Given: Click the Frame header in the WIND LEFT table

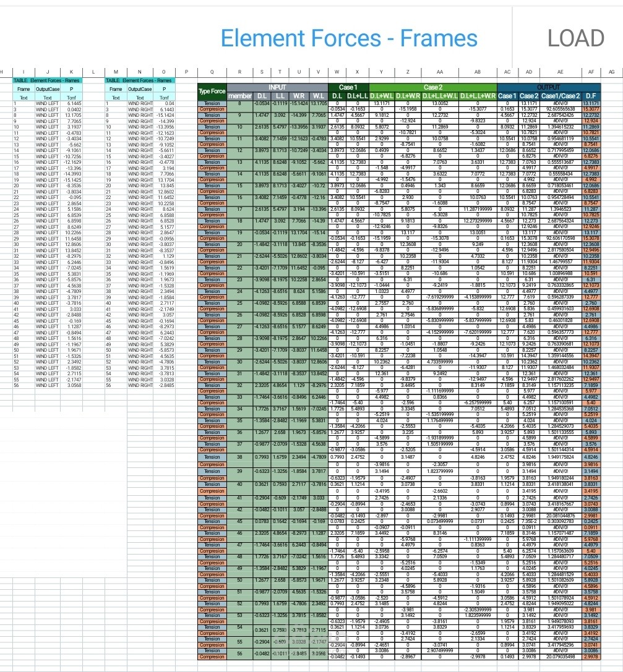Looking at the screenshot, I should 24,89.
